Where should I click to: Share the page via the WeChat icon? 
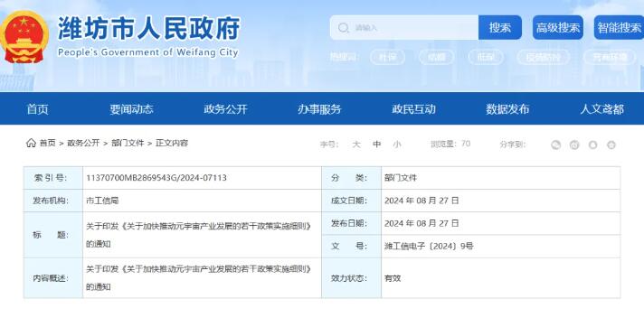coord(555,145)
